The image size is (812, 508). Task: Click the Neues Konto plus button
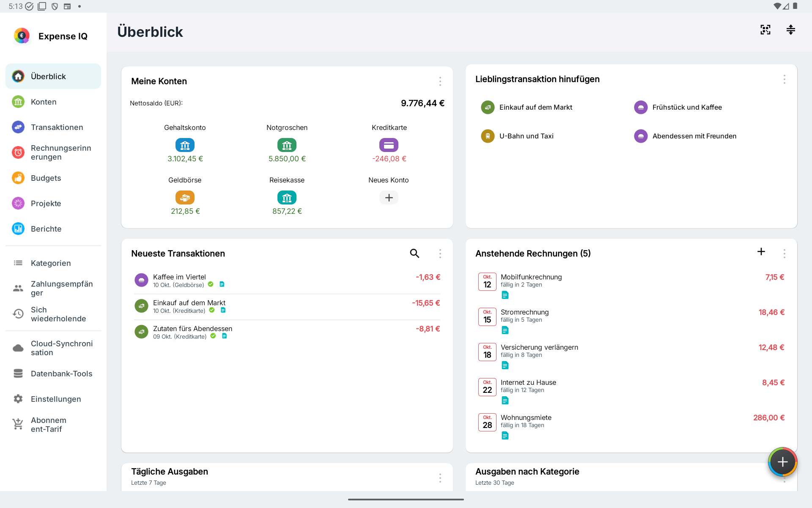click(x=389, y=198)
